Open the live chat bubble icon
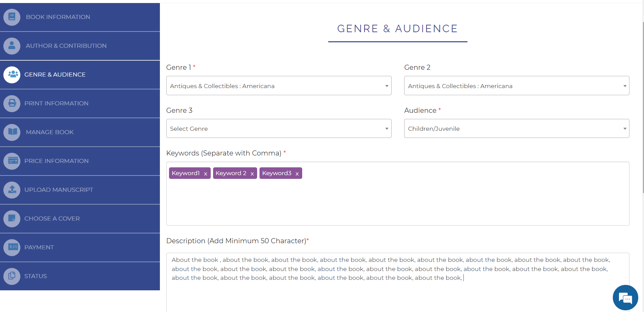The height and width of the screenshot is (312, 644). [625, 298]
